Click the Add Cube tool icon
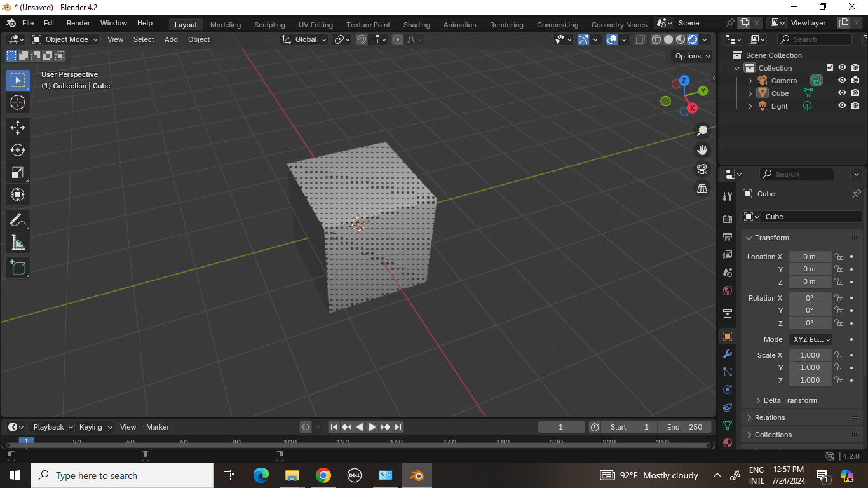The width and height of the screenshot is (868, 488). [18, 268]
